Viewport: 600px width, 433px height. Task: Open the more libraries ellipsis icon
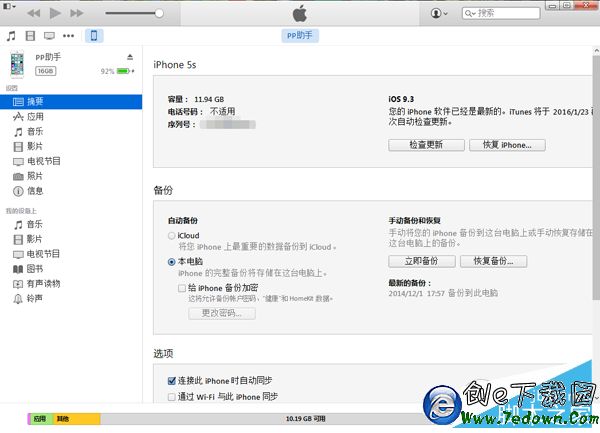click(68, 36)
